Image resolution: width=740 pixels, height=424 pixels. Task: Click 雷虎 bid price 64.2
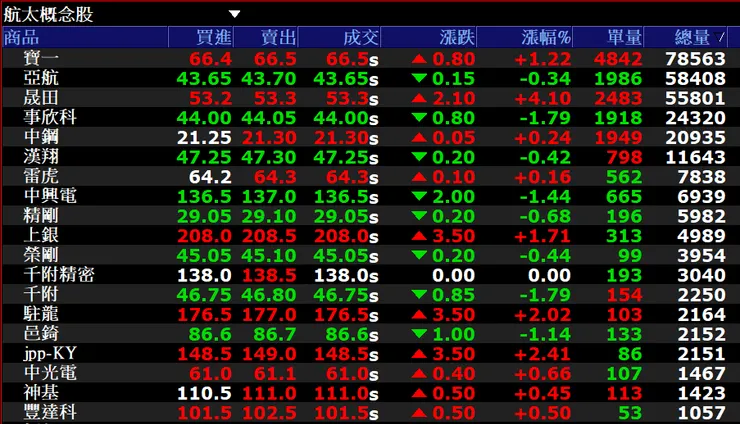click(x=210, y=177)
